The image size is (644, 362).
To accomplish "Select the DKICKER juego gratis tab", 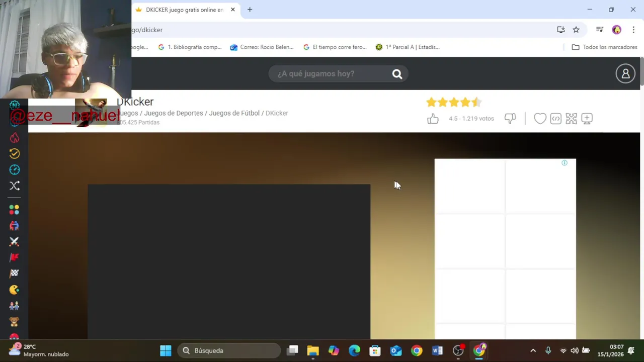I will point(184,10).
